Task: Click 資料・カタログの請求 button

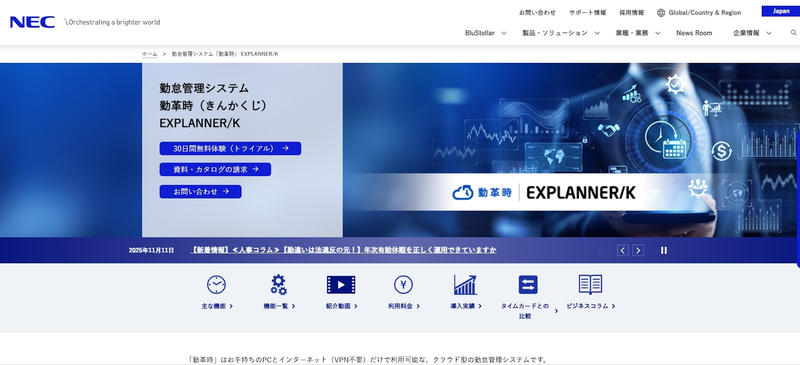Action: click(x=215, y=169)
